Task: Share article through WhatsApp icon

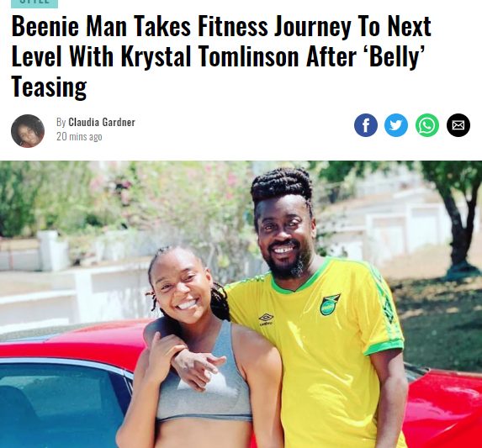Action: (x=427, y=125)
